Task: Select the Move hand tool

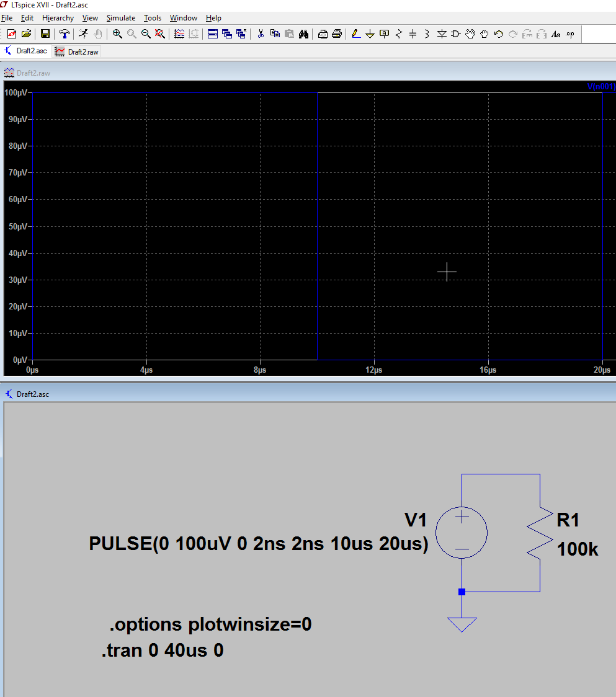Action: 470,33
